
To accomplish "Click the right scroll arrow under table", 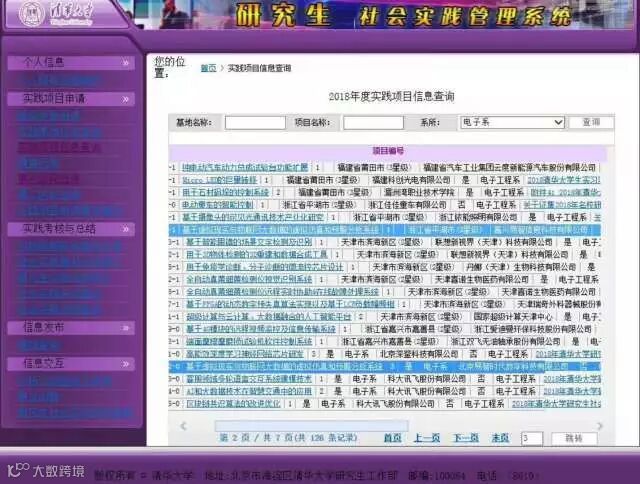I will 600,426.
